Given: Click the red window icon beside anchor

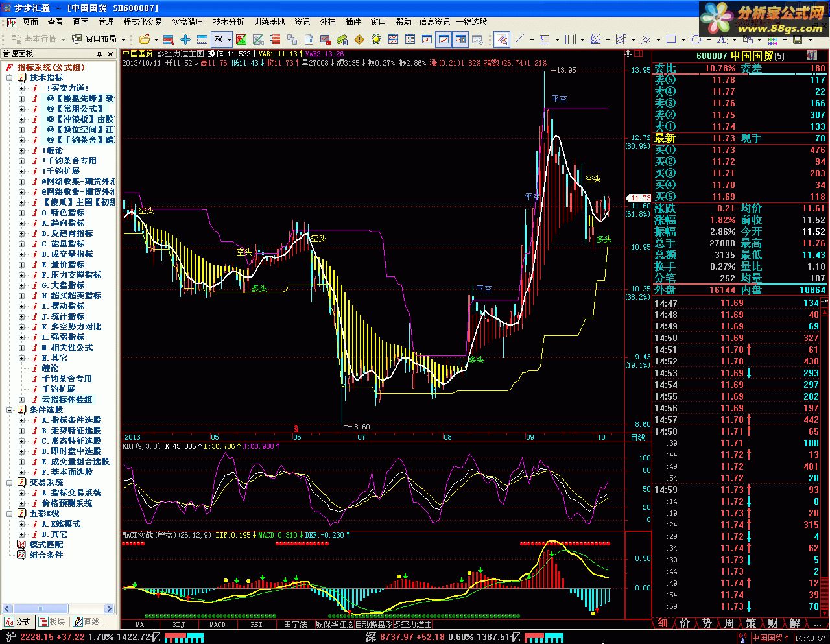Looking at the screenshot, I should [638, 54].
